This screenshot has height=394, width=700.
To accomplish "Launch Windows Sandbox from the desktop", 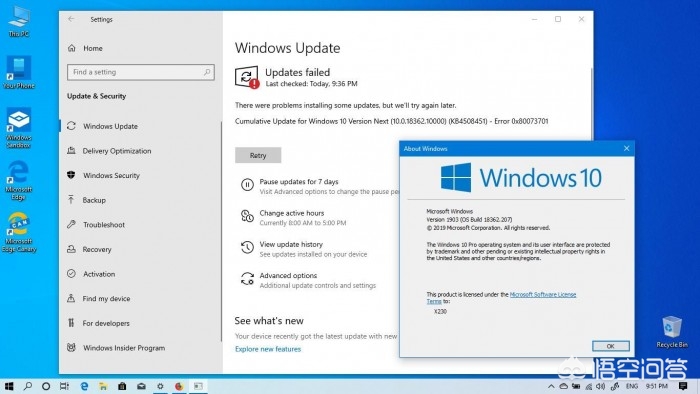I will [18, 128].
